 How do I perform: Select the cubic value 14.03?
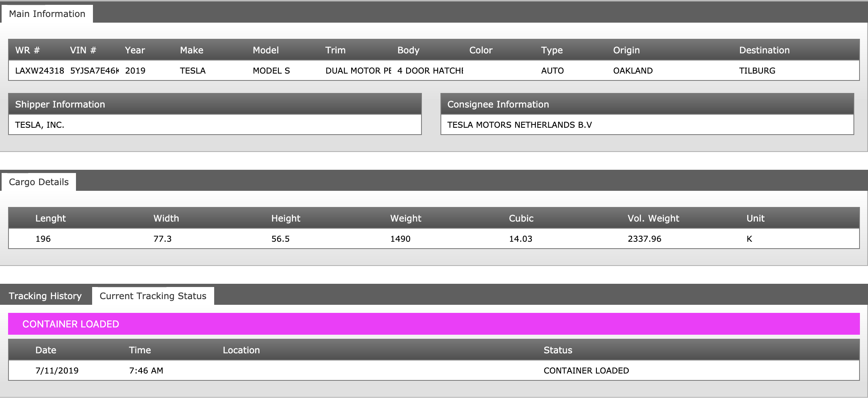520,239
